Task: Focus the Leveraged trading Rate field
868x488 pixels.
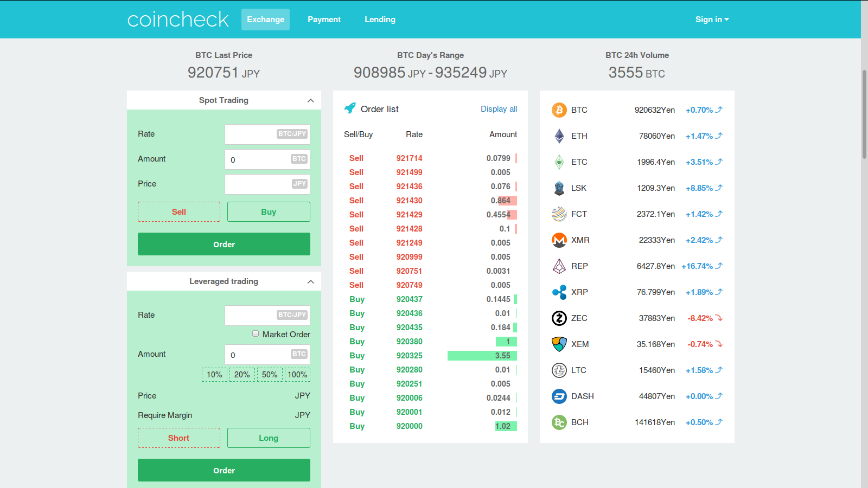Action: tap(267, 316)
